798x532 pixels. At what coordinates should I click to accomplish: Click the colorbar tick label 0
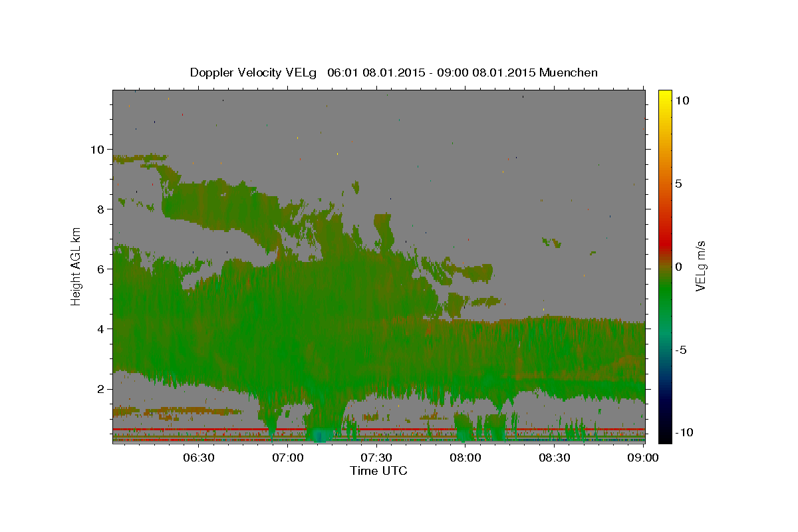pyautogui.click(x=679, y=267)
